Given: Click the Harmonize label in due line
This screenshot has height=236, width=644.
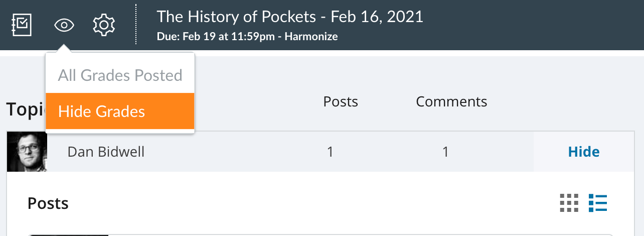Looking at the screenshot, I should (311, 37).
